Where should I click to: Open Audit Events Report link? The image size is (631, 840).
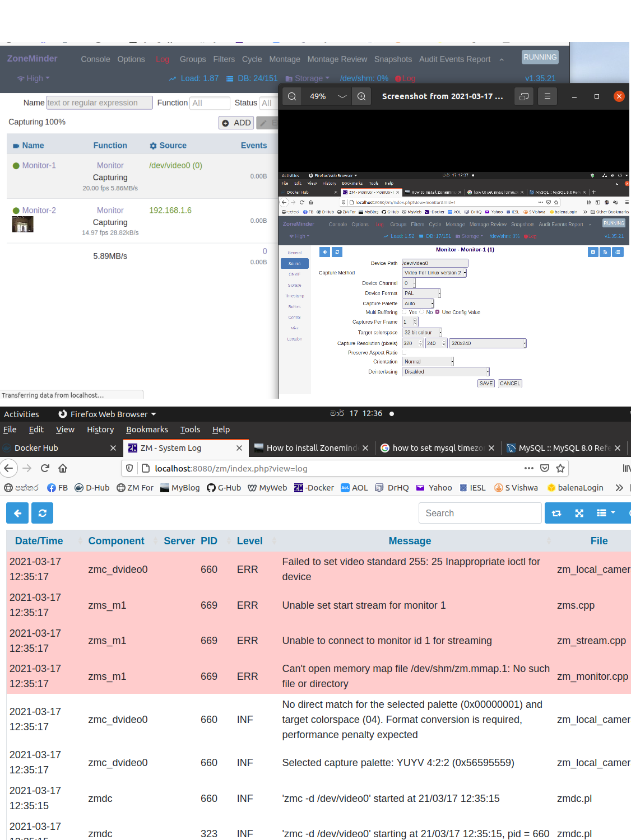tap(454, 59)
